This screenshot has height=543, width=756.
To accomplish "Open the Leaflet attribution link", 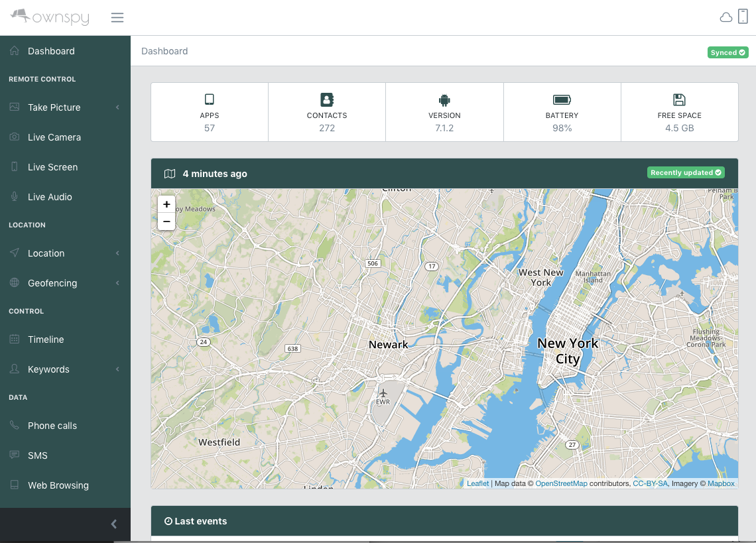I will pyautogui.click(x=477, y=483).
